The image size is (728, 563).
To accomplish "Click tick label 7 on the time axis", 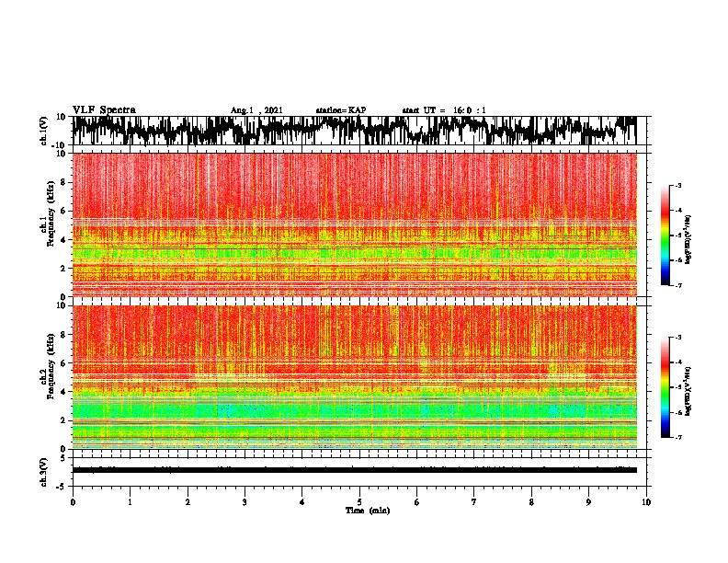I will [x=474, y=502].
